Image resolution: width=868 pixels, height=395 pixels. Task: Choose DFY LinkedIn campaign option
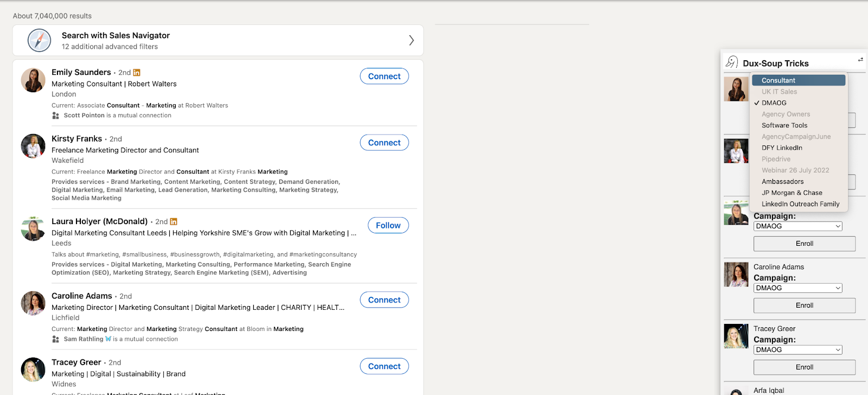point(799,148)
